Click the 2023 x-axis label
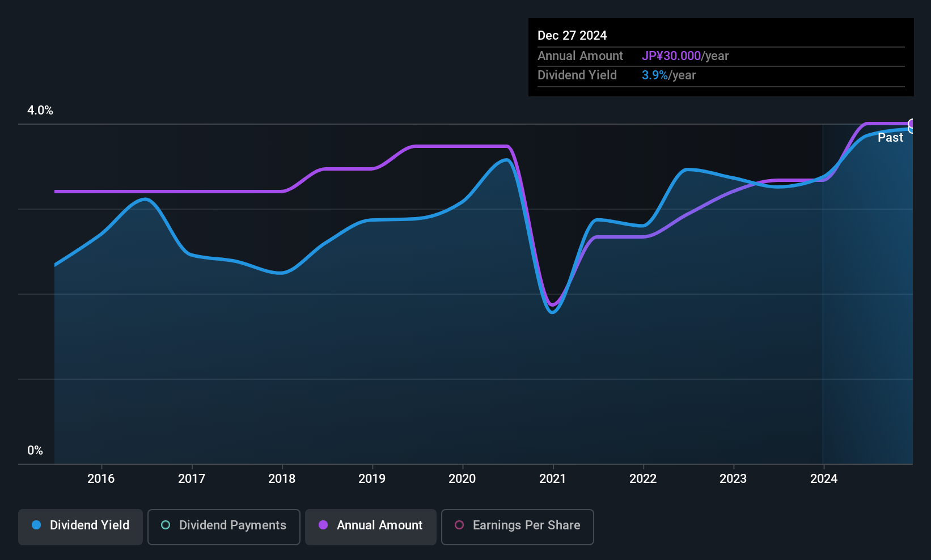The width and height of the screenshot is (931, 560). 733,478
